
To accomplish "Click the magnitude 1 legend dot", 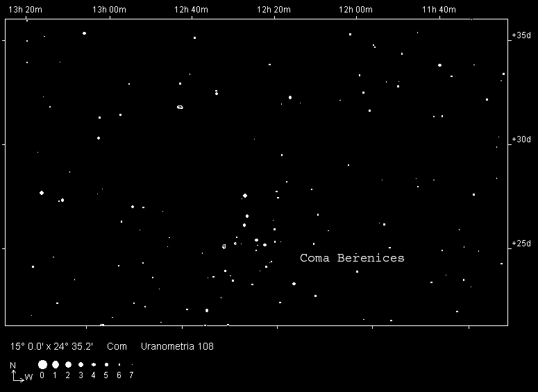I will coord(56,364).
